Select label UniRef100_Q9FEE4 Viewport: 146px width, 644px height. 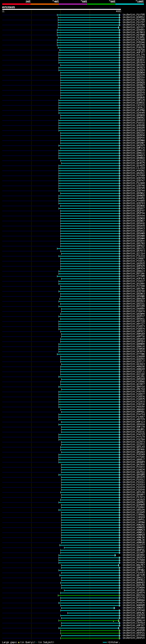tap(133, 342)
